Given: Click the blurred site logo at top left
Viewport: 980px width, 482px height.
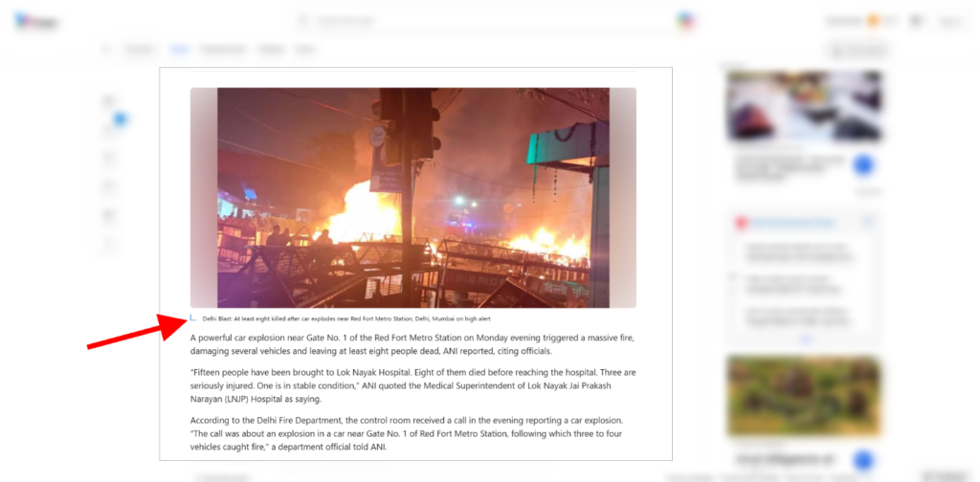Looking at the screenshot, I should point(36,21).
